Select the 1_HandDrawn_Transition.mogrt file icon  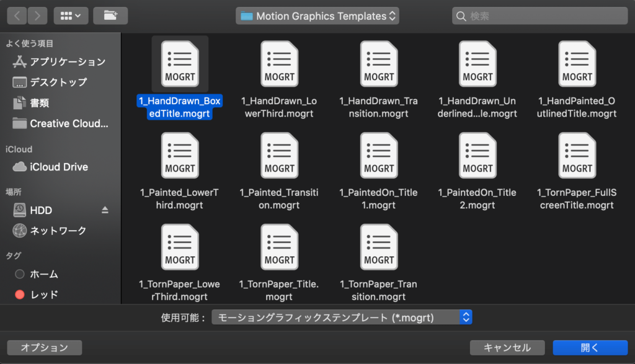pyautogui.click(x=379, y=64)
